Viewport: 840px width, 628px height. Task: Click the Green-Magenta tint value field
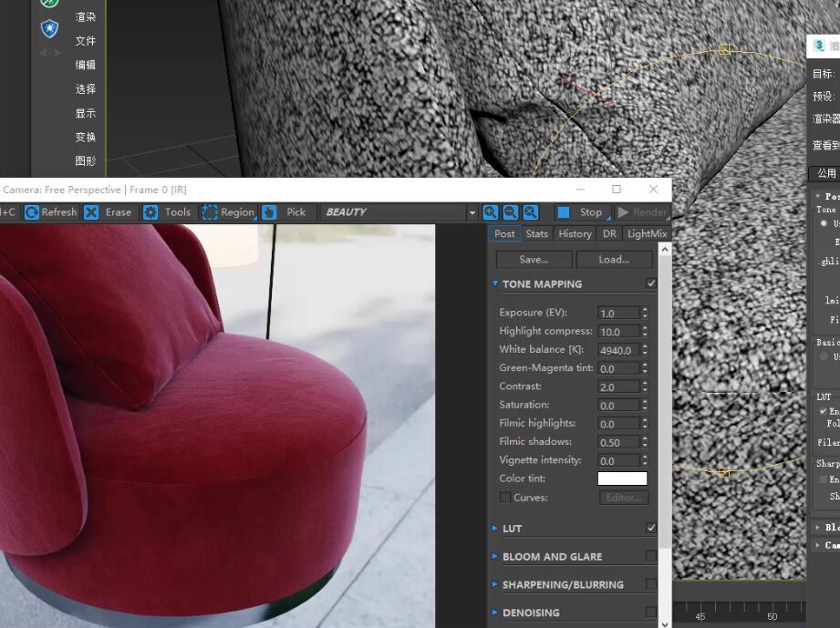tap(618, 369)
